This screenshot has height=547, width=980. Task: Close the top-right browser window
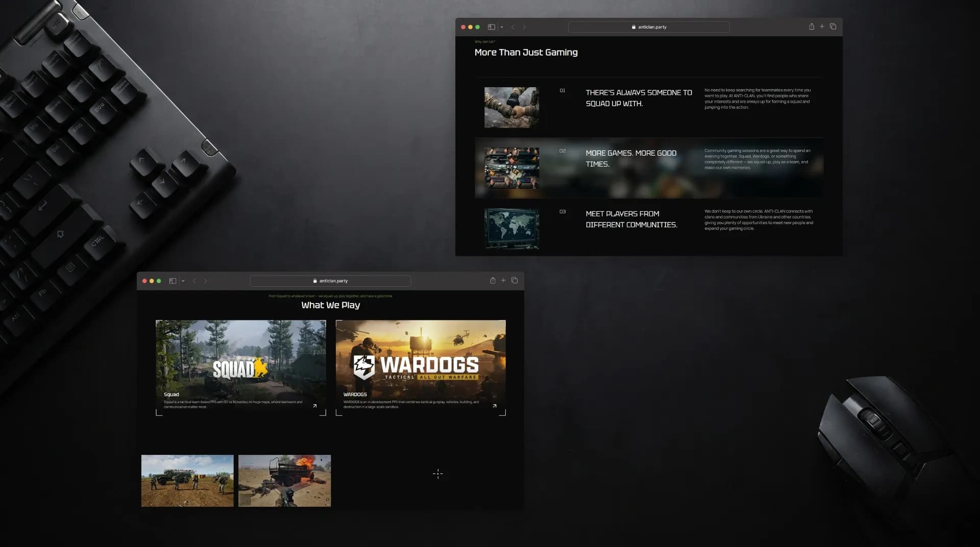(x=463, y=27)
